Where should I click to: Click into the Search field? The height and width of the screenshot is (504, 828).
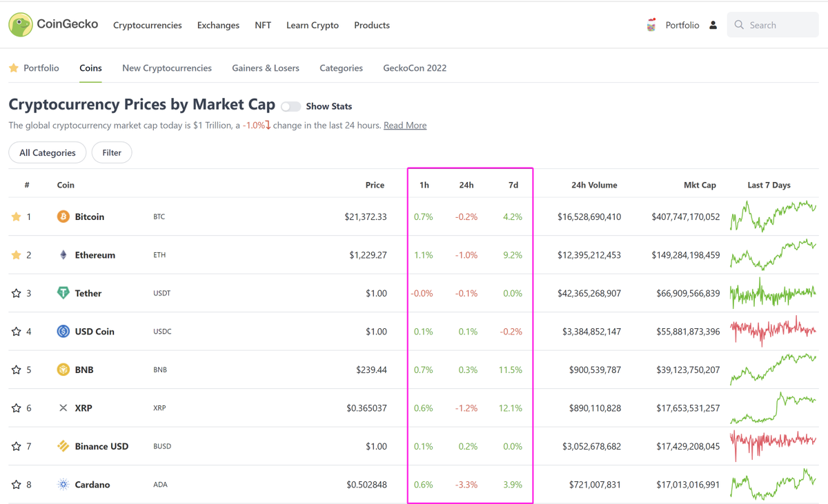coord(773,25)
